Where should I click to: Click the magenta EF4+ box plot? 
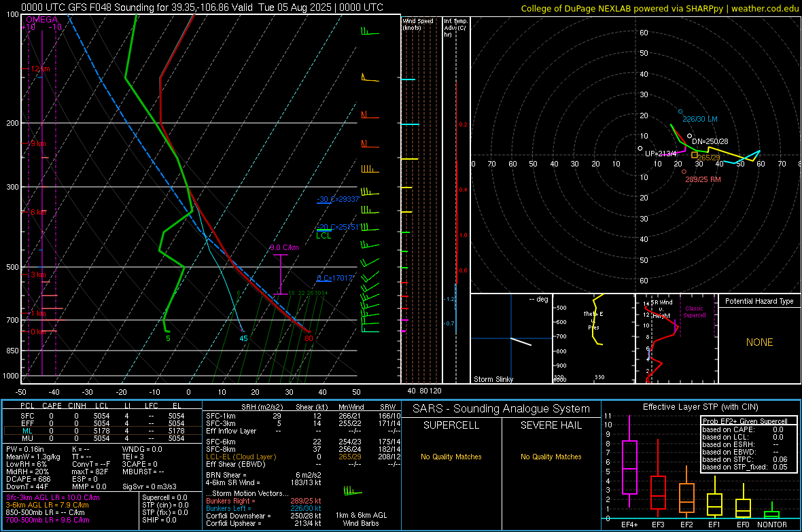(x=629, y=461)
